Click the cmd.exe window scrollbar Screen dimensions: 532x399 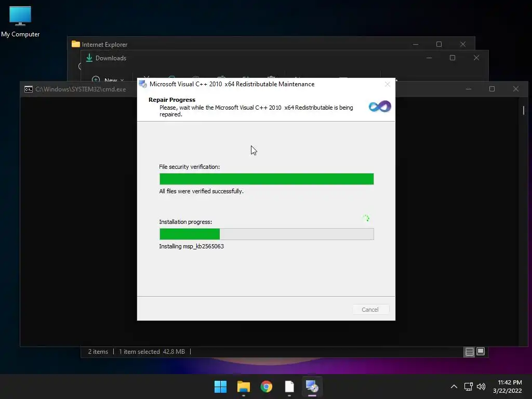pos(524,110)
